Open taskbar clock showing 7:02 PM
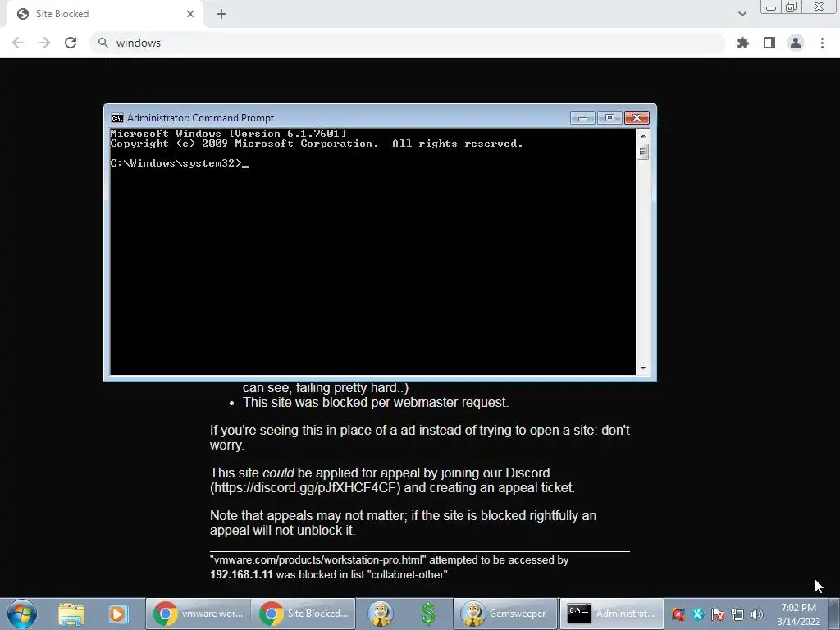Screen dimensions: 840x630 tap(798, 614)
